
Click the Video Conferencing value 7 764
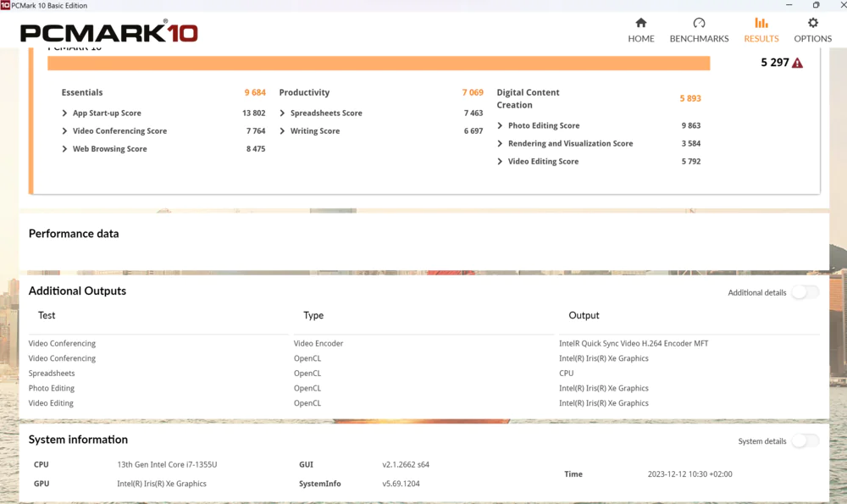pyautogui.click(x=256, y=130)
